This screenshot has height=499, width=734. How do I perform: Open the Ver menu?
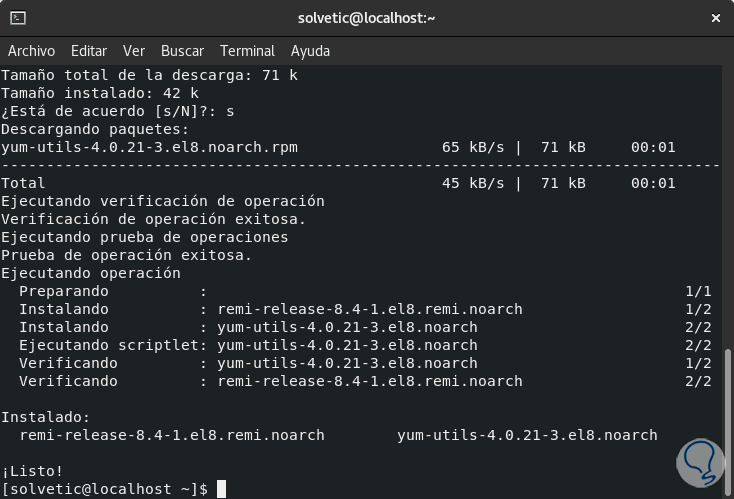(134, 51)
